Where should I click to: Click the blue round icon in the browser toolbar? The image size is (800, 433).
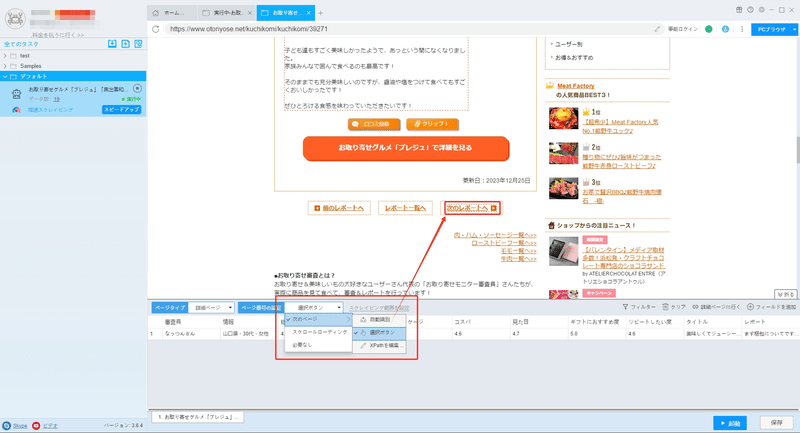tap(725, 29)
